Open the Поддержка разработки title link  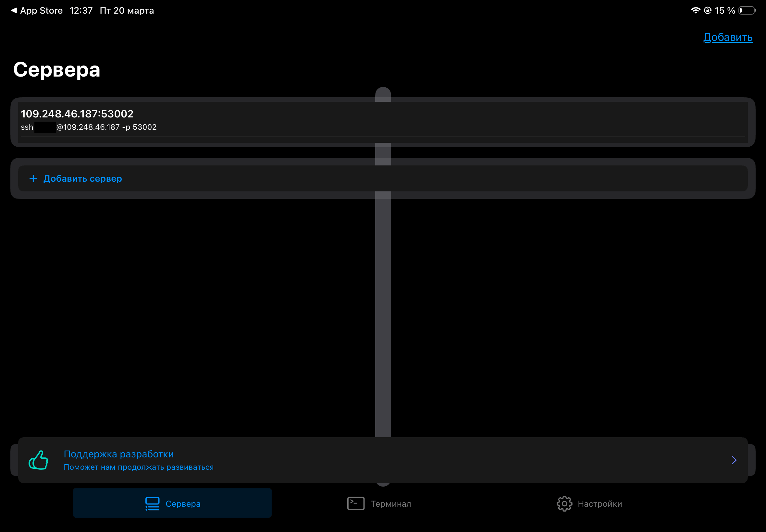click(119, 454)
